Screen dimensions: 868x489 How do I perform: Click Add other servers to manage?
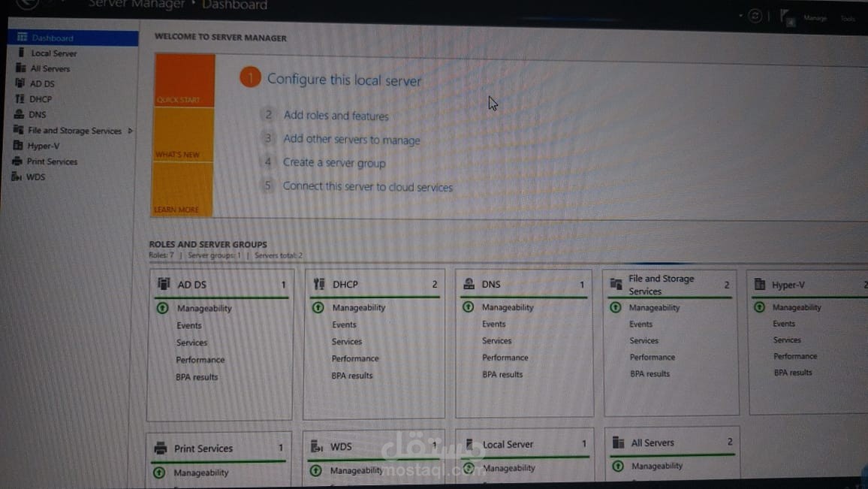pos(351,140)
